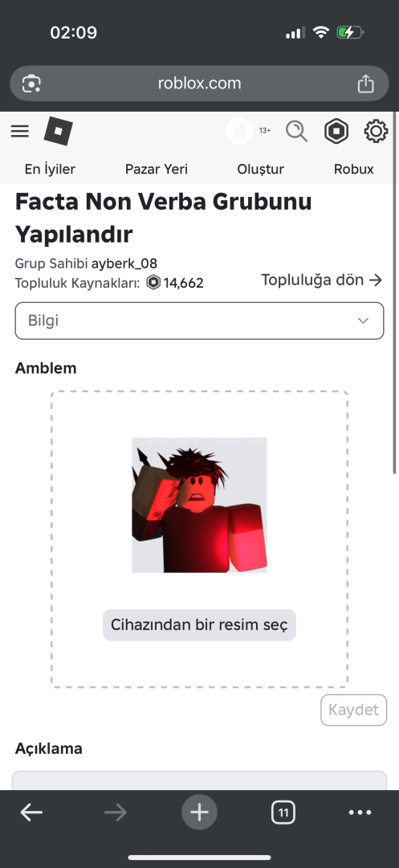Open the browser three-dot more menu
This screenshot has height=868, width=399.
(360, 812)
